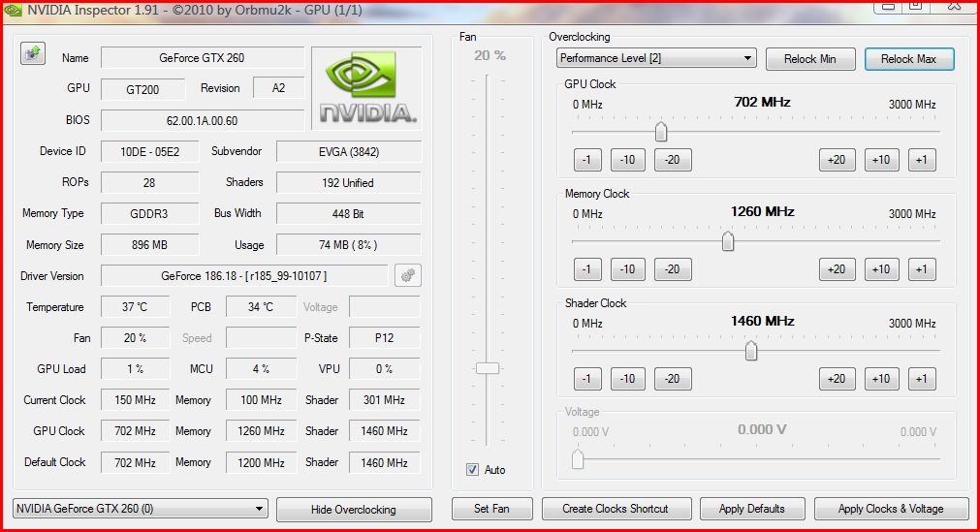Decrease Memory Clock by 1 MHz

coord(586,269)
